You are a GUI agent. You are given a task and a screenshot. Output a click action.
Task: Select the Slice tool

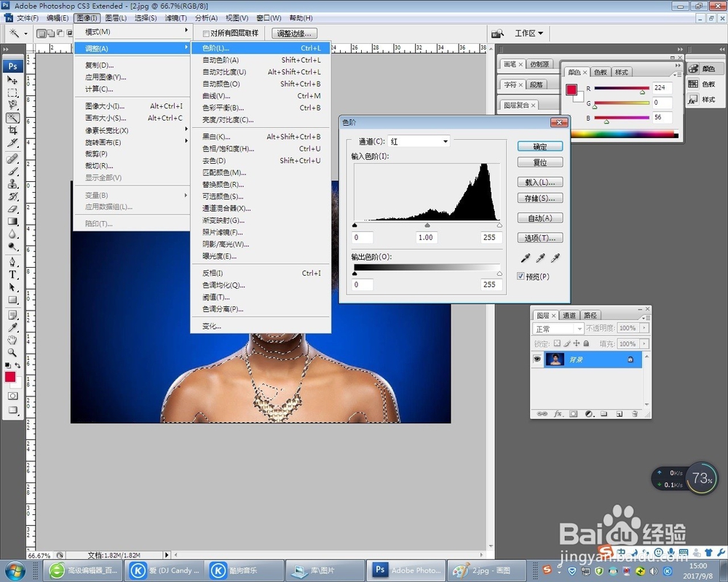(12, 143)
